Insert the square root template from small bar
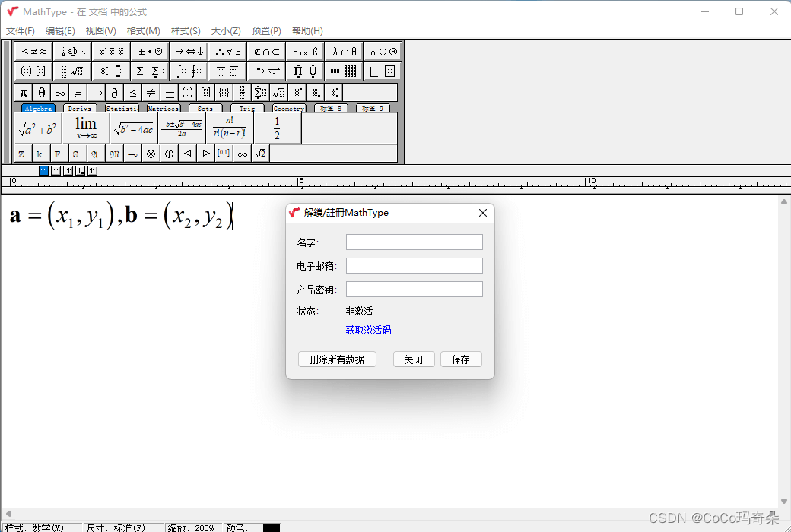Image resolution: width=791 pixels, height=532 pixels. pos(278,93)
